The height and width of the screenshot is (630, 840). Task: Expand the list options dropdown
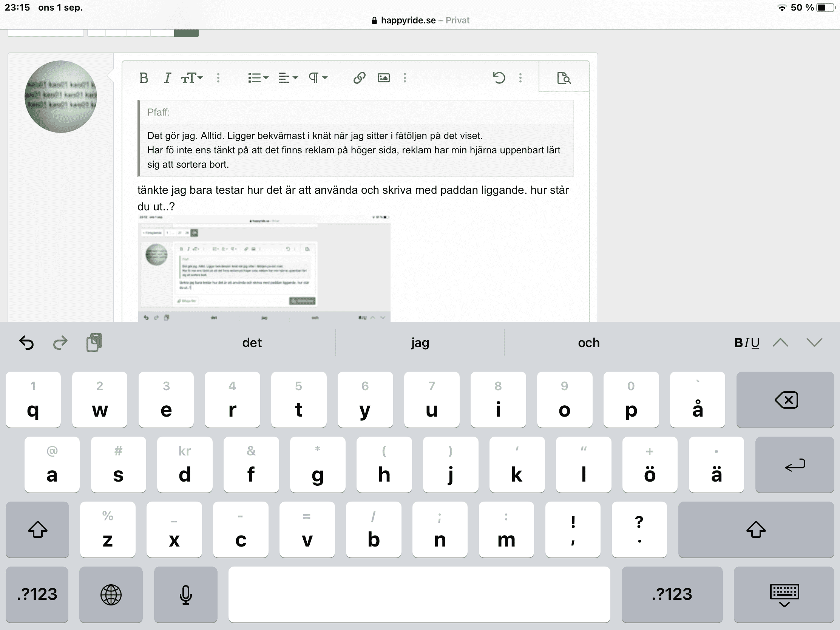pyautogui.click(x=258, y=78)
